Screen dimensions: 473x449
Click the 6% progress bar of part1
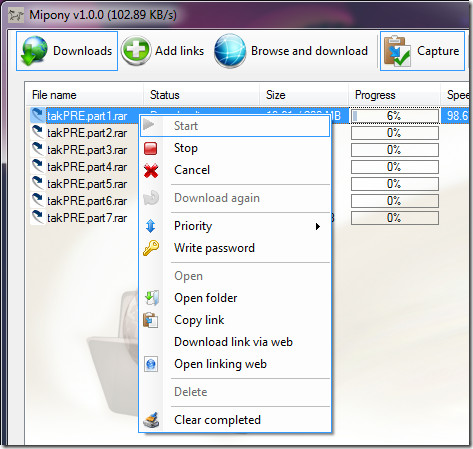tap(395, 116)
